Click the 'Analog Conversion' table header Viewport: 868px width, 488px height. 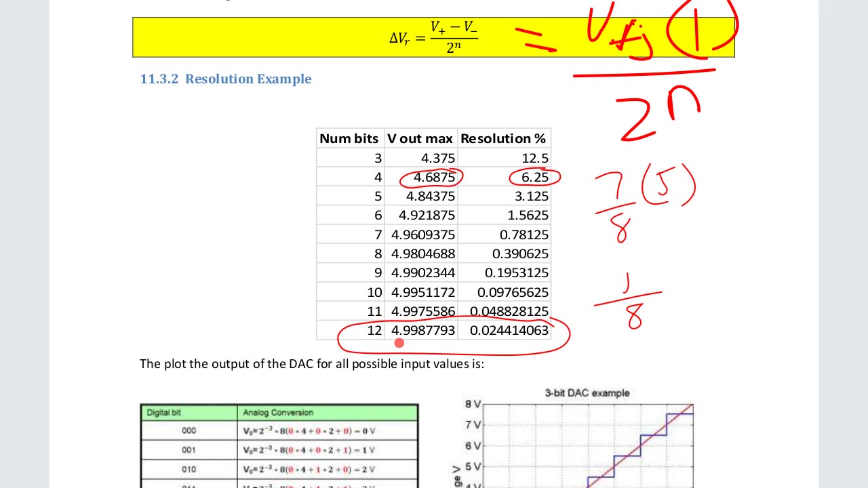(x=278, y=412)
